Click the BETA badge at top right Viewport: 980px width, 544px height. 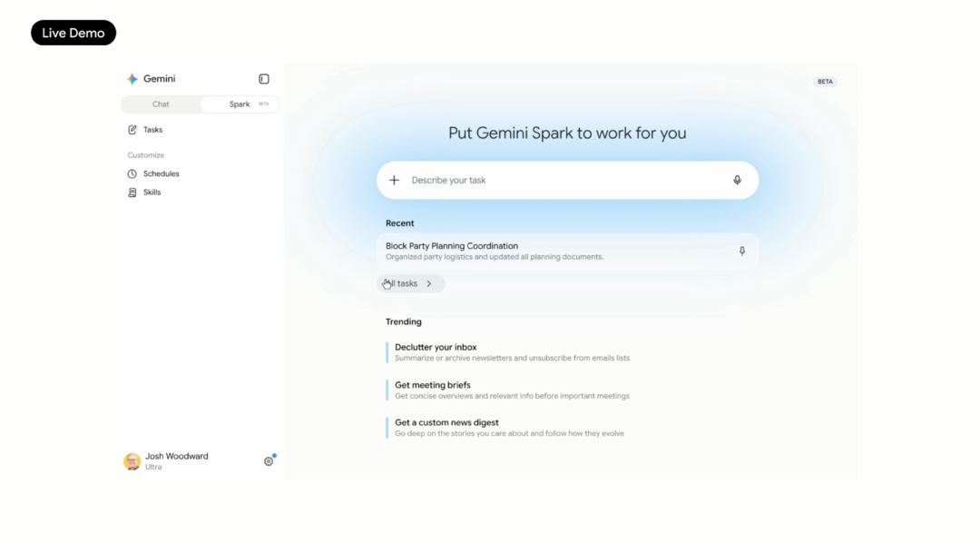pos(825,82)
